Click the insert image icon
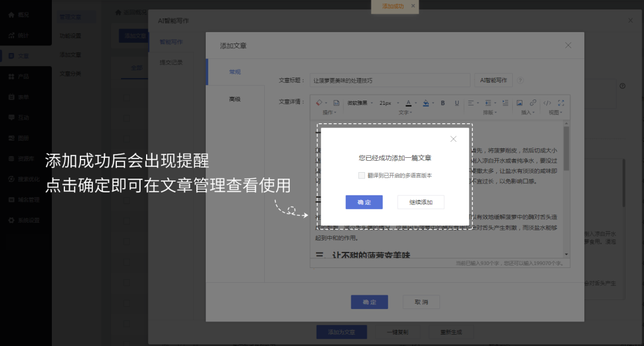Viewport: 644px width, 346px height. click(519, 102)
